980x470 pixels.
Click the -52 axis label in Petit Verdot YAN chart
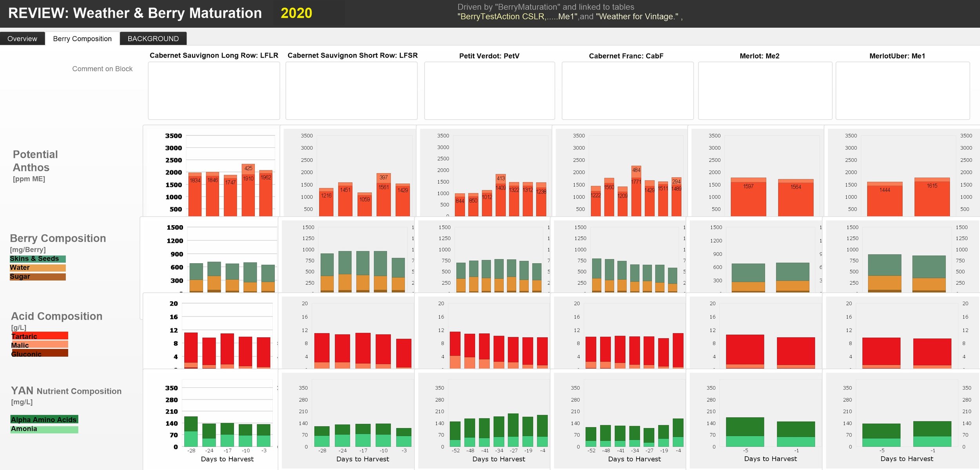tap(456, 451)
